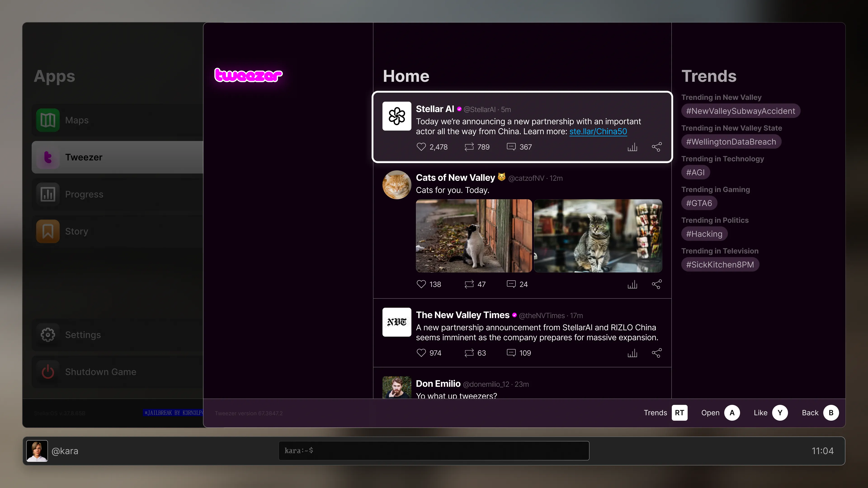868x488 pixels.
Task: Click retweet icon on Stellar AI post
Action: tap(469, 147)
